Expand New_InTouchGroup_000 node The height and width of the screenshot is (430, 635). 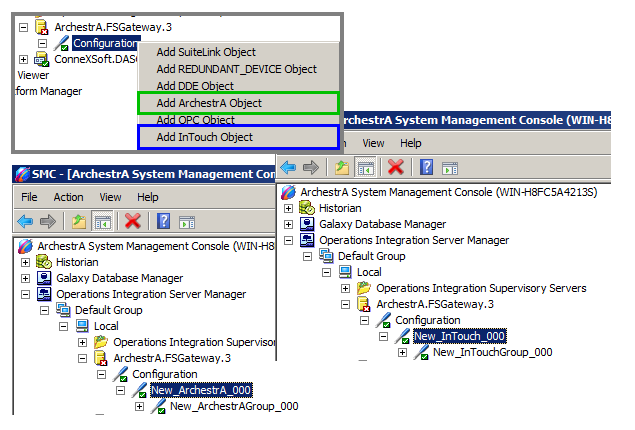402,353
